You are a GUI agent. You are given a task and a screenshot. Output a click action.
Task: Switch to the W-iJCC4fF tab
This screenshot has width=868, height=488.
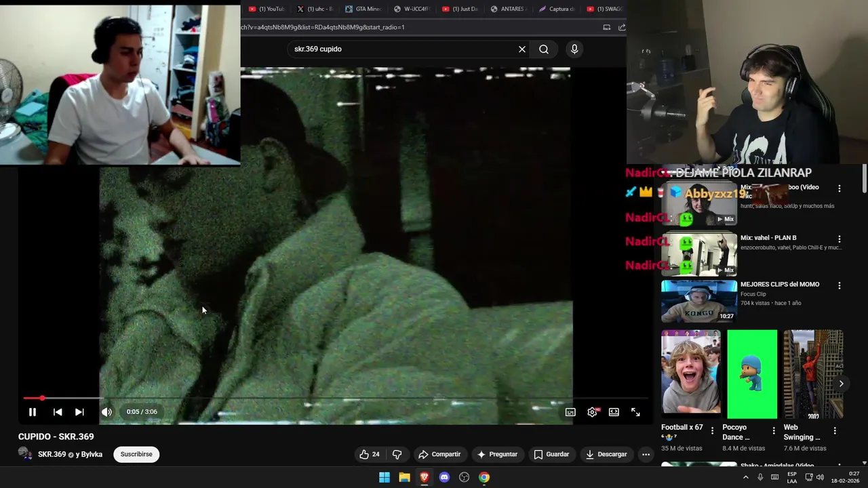412,9
